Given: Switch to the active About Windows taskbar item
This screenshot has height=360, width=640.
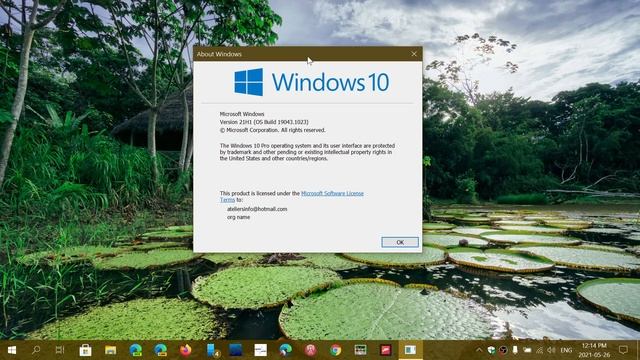Looking at the screenshot, I should [x=410, y=350].
